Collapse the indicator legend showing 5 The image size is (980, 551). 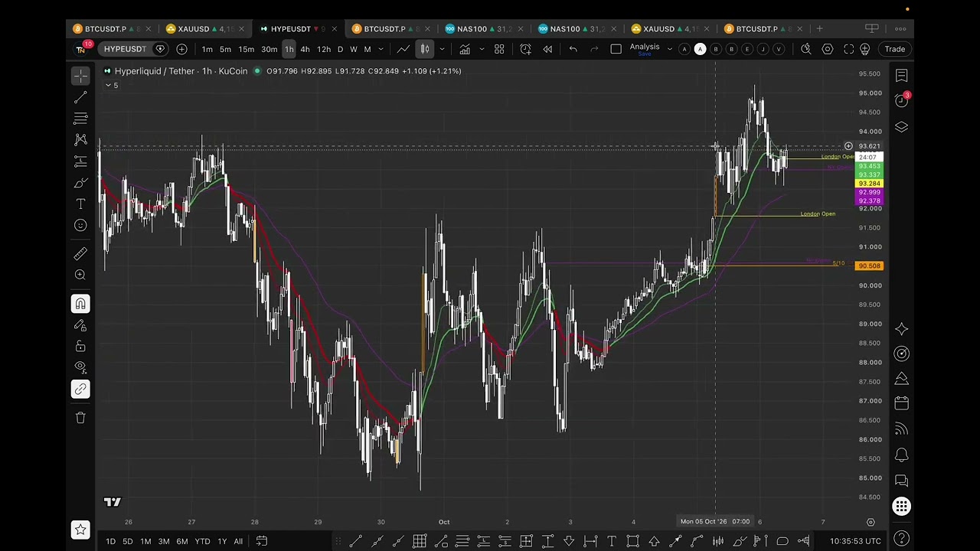pos(112,85)
